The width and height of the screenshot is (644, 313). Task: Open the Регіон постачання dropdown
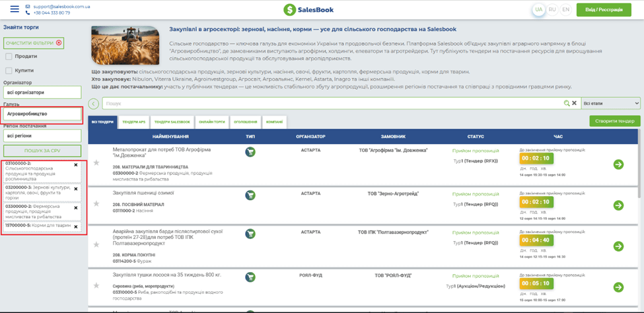pos(42,135)
